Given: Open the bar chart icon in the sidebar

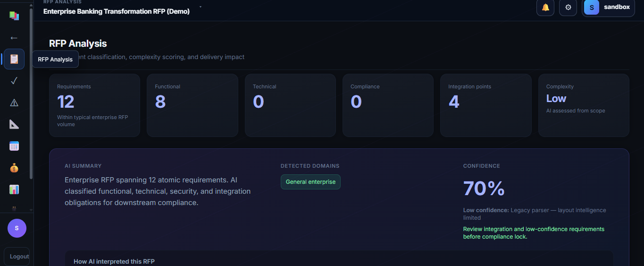Looking at the screenshot, I should pyautogui.click(x=14, y=189).
